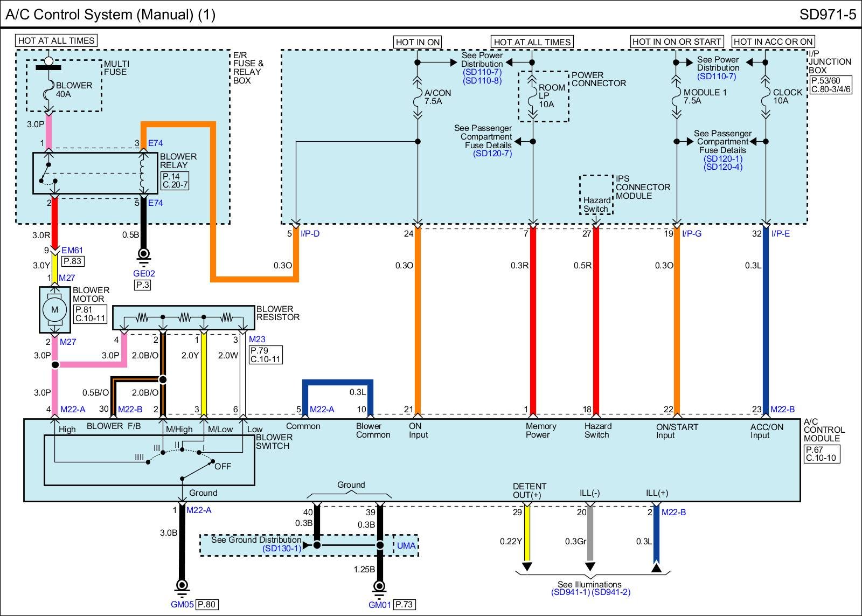Screen dimensions: 862x616
Task: Select the blower resistor symbol
Action: (183, 317)
